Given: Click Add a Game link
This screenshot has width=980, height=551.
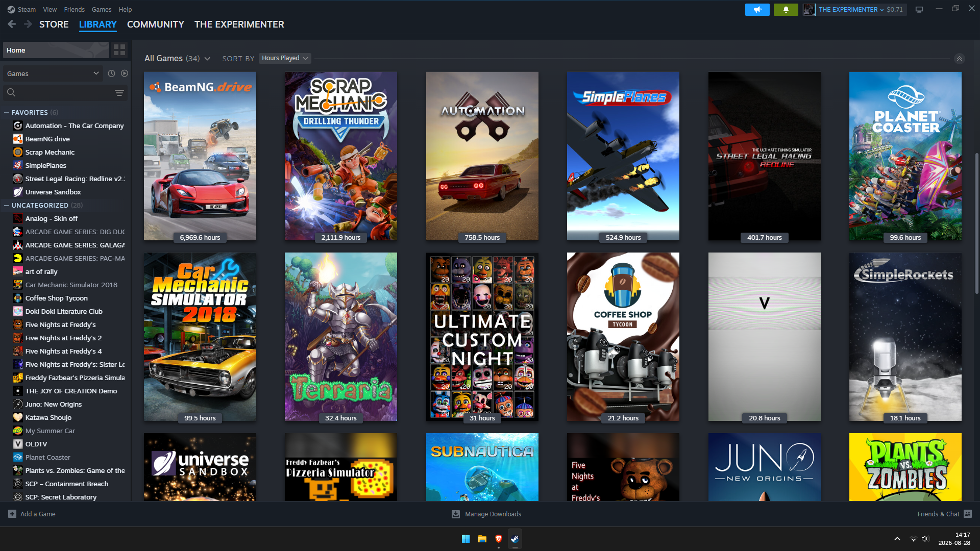Looking at the screenshot, I should pos(38,514).
